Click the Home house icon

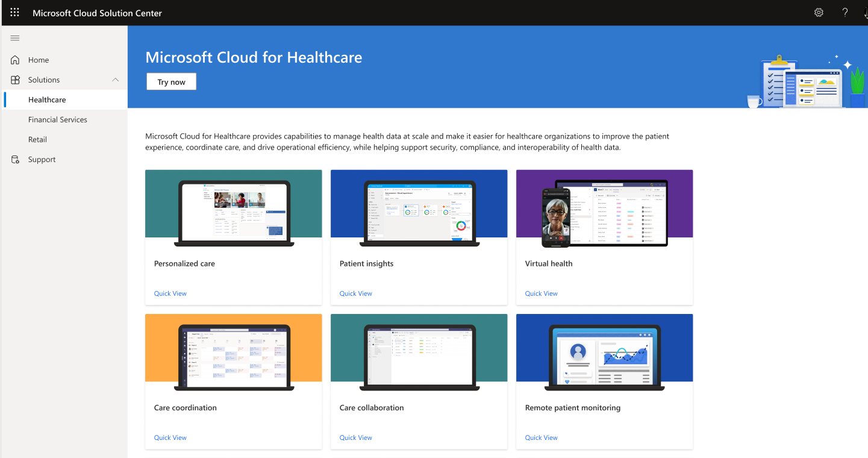pyautogui.click(x=16, y=60)
